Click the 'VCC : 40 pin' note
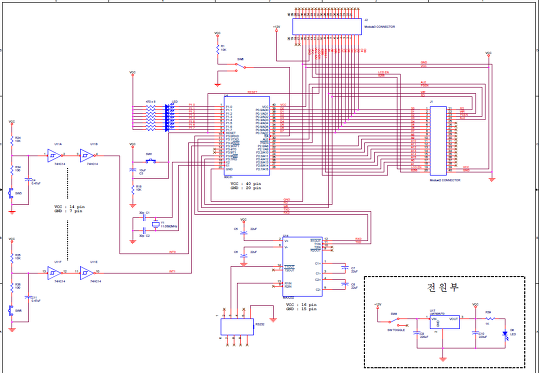540x373 pixels. [245, 184]
